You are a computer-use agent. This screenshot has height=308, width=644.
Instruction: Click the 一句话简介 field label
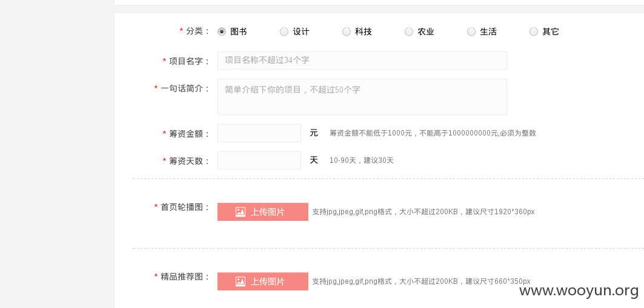click(185, 88)
